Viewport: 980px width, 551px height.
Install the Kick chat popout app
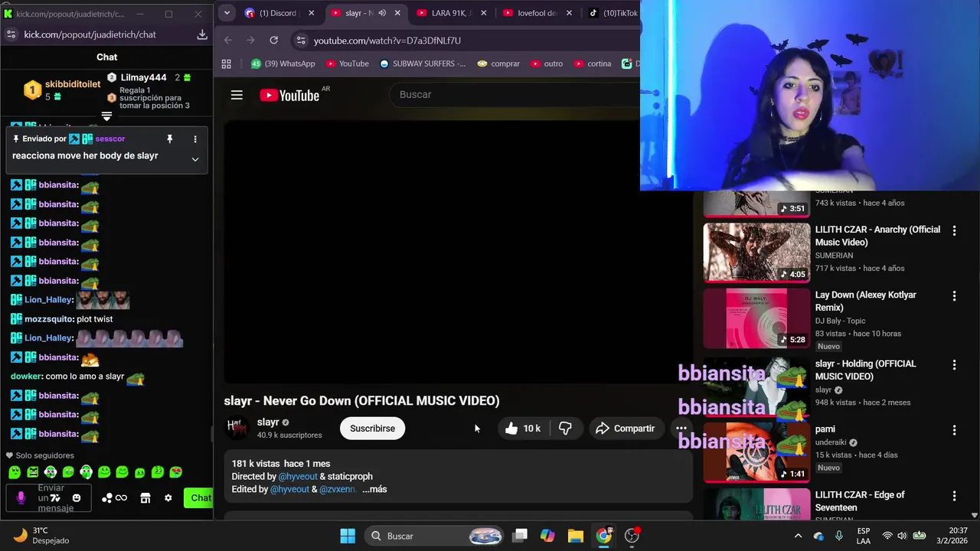click(202, 34)
